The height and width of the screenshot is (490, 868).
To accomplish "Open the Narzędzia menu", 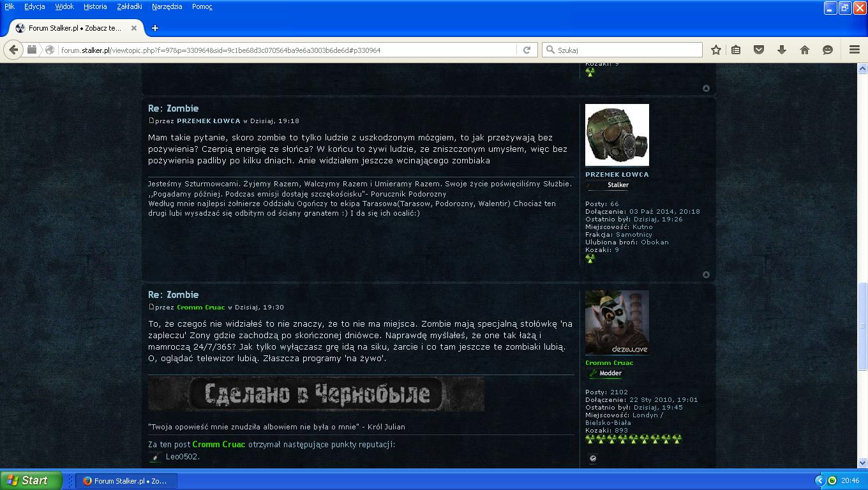I will click(167, 6).
